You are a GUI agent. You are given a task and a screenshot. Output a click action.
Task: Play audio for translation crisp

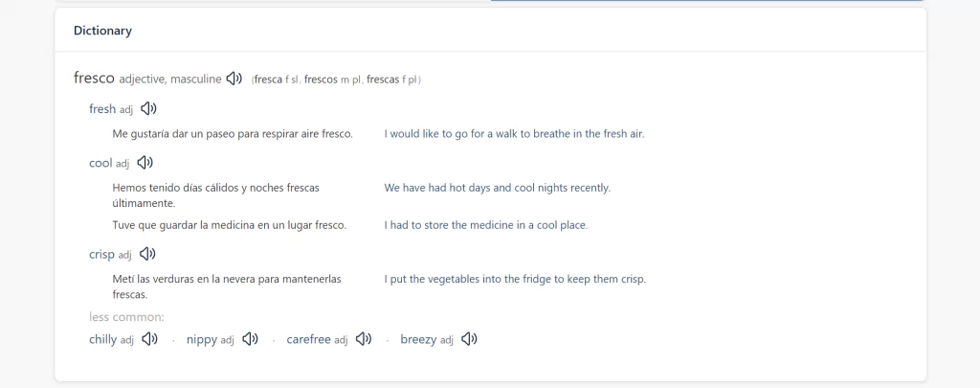click(x=147, y=254)
